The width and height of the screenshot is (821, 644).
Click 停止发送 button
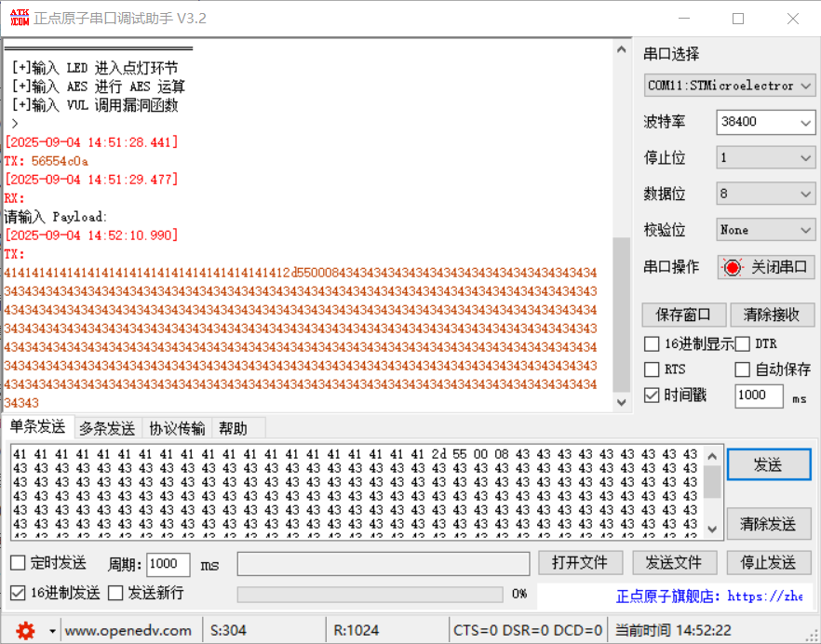pyautogui.click(x=769, y=563)
